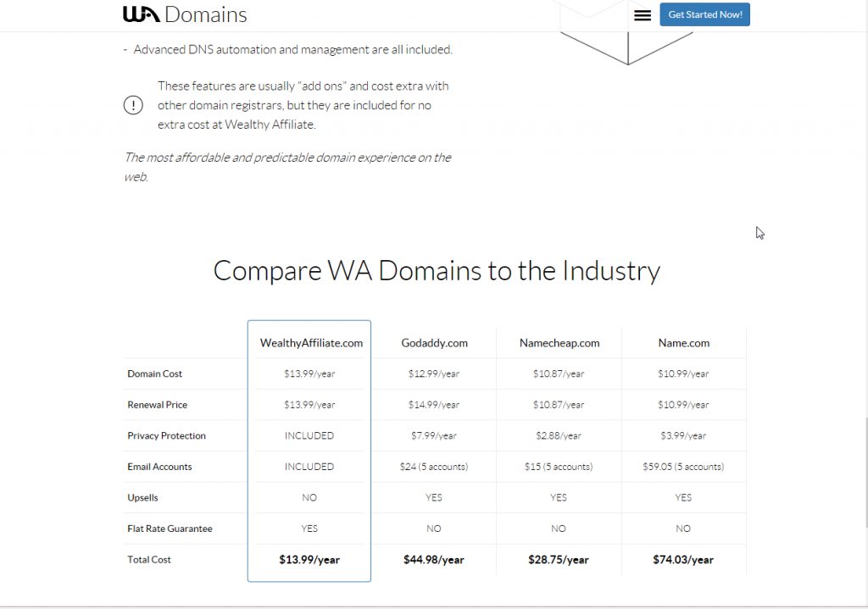The width and height of the screenshot is (868, 609).
Task: Click Name.com total cost $74.03/year
Action: 683,560
